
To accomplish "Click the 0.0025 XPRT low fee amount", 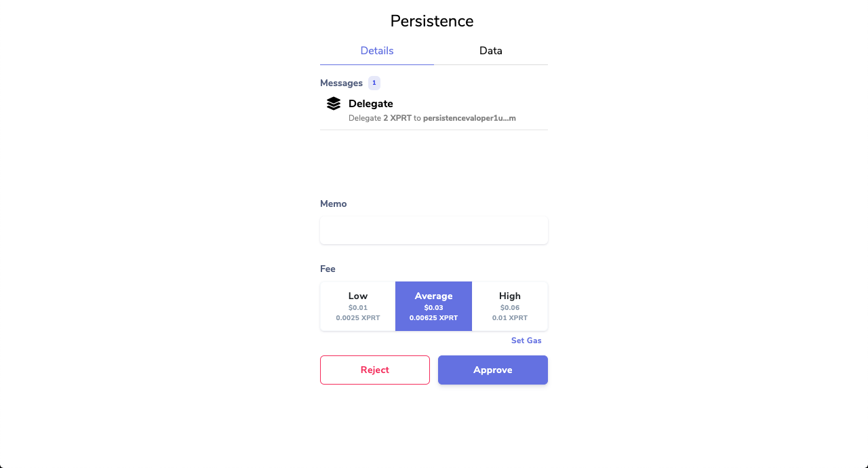I will (358, 317).
